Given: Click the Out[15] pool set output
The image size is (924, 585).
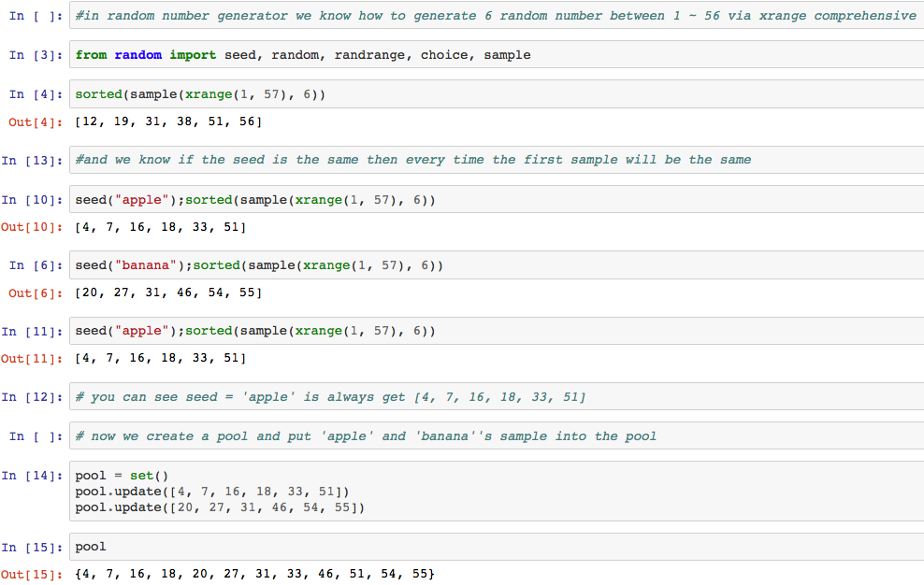Looking at the screenshot, I should 254,573.
